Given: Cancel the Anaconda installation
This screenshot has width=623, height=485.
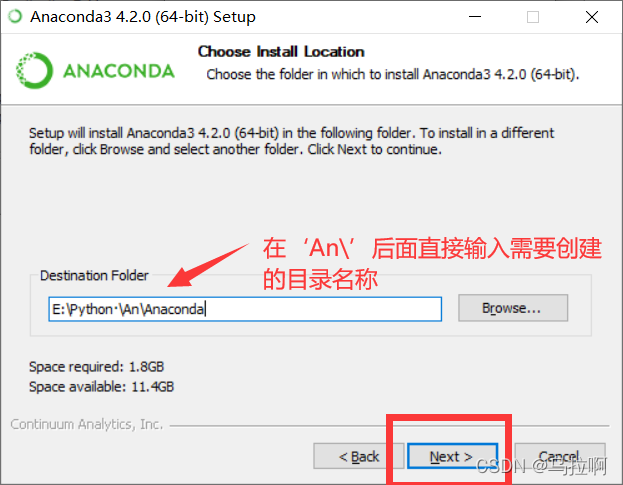Looking at the screenshot, I should pos(560,456).
